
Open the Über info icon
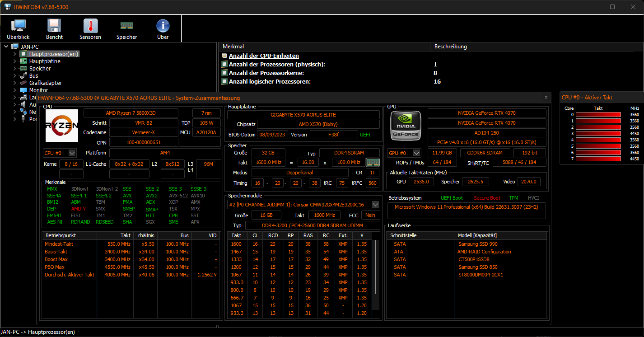tap(163, 26)
